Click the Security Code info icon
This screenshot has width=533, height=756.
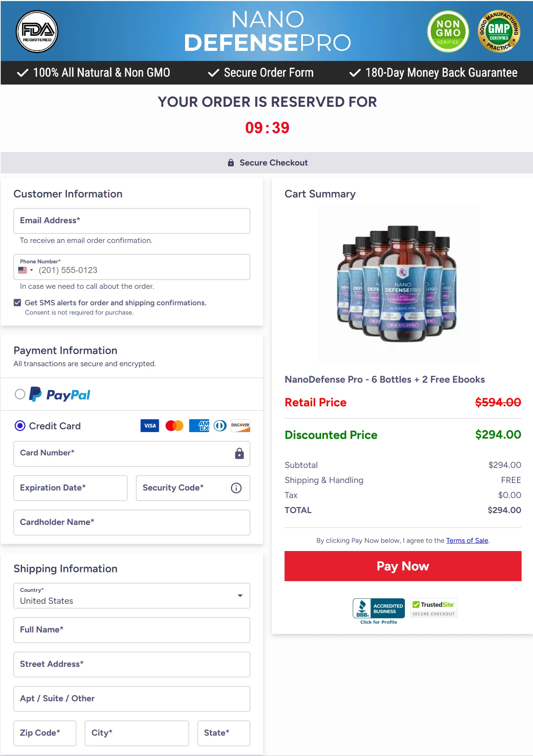point(236,488)
